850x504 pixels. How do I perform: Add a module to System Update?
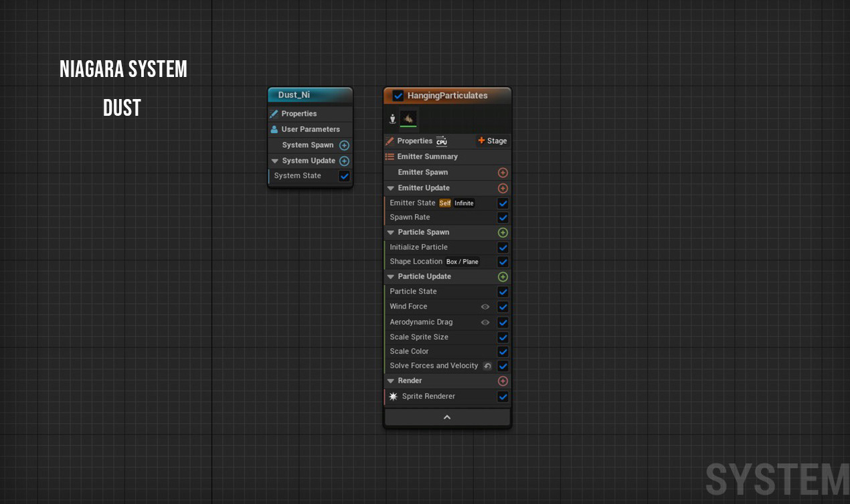point(344,161)
